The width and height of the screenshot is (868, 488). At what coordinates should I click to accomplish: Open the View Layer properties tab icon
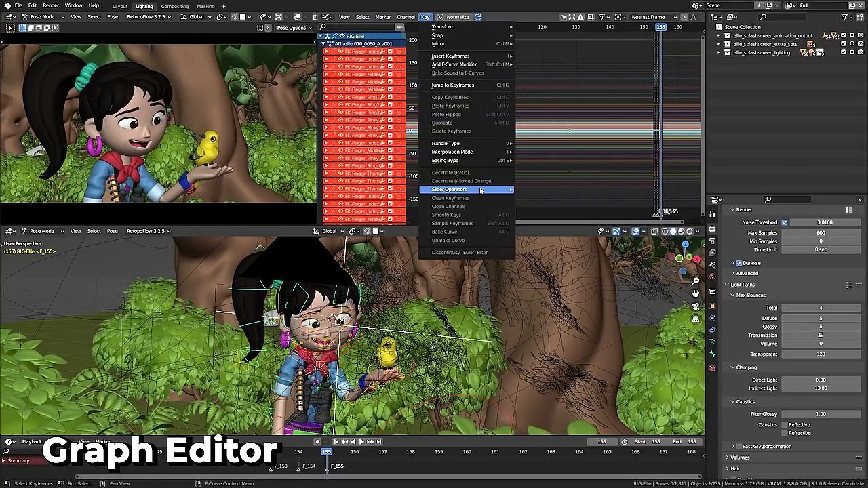713,253
